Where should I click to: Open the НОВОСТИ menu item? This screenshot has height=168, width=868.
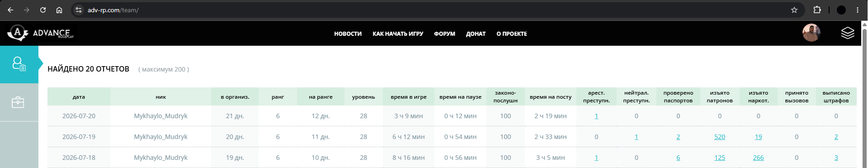(348, 34)
